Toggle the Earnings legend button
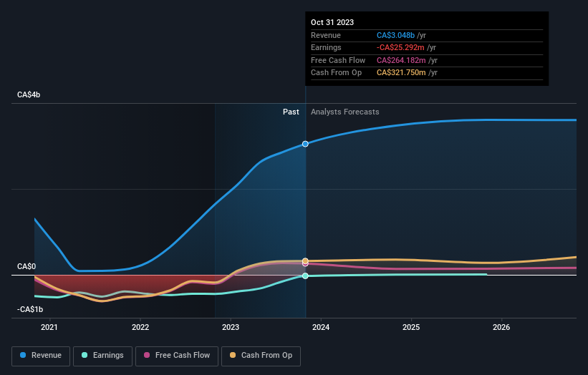This screenshot has height=375, width=588. tap(102, 356)
